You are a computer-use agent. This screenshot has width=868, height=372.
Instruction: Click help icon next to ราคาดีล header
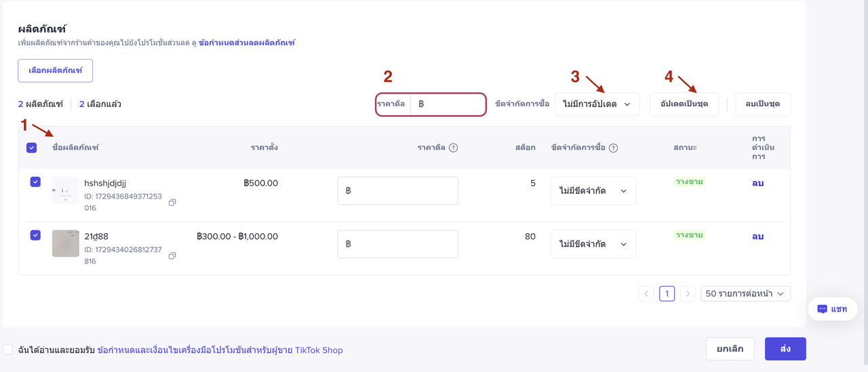tap(453, 148)
